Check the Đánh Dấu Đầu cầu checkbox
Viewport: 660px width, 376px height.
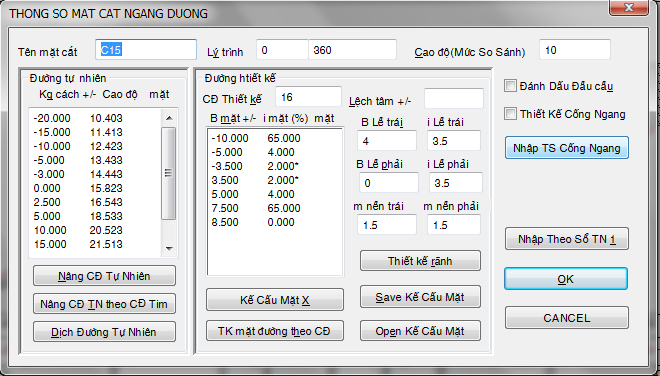(510, 86)
